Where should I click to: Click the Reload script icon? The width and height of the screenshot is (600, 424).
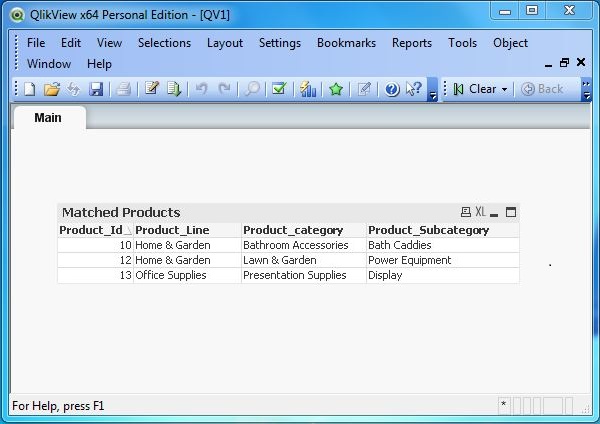point(174,89)
